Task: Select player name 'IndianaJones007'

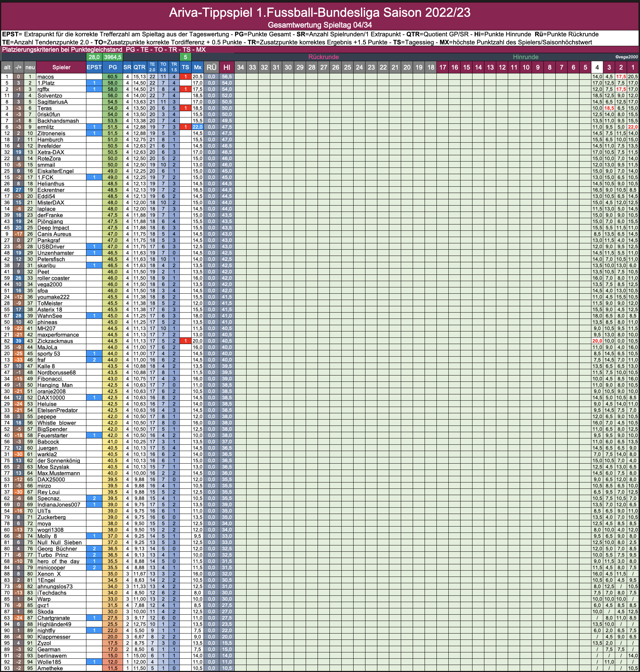Action: pos(59,505)
